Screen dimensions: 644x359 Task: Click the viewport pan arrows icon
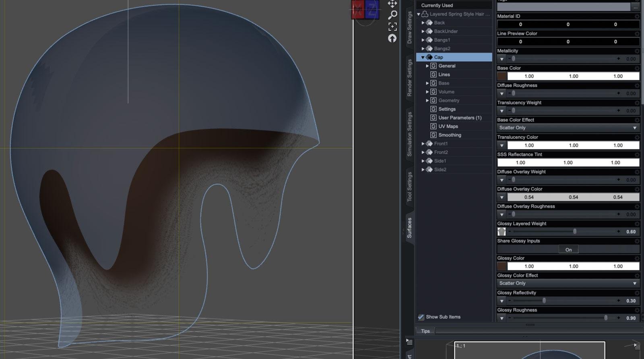point(392,4)
